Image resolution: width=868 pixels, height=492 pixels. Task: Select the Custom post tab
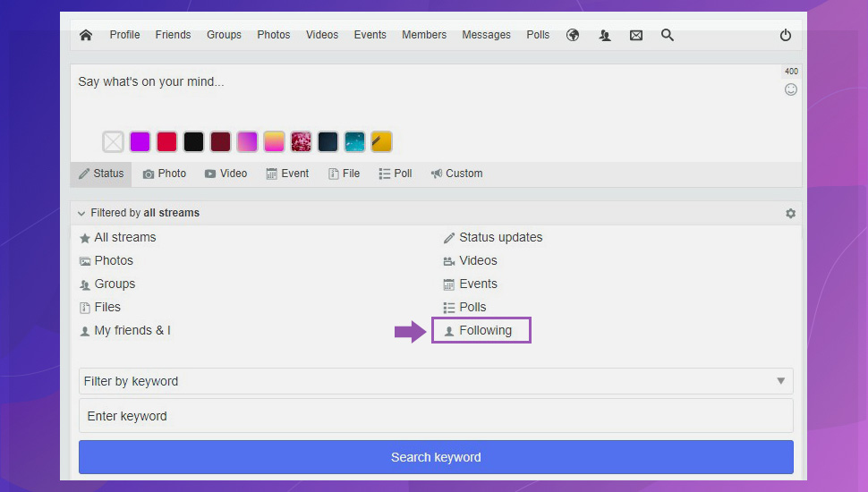click(x=456, y=174)
